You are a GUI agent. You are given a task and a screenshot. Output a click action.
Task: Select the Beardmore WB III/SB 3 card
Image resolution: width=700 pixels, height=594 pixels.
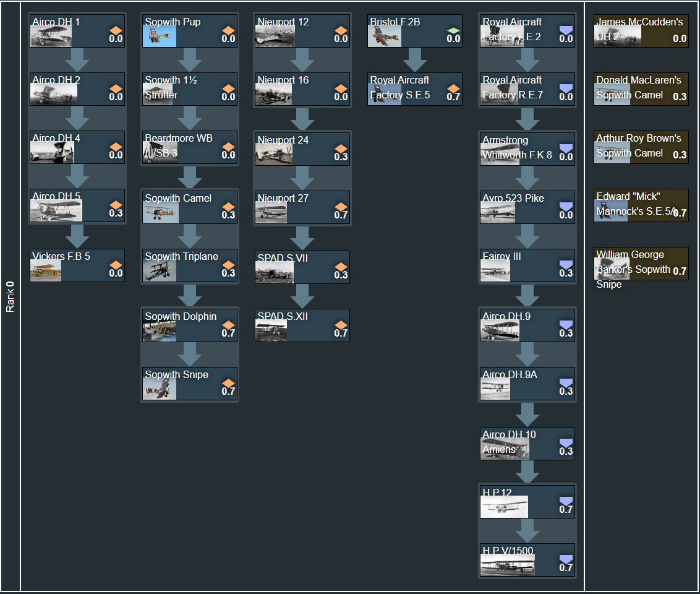(x=190, y=147)
